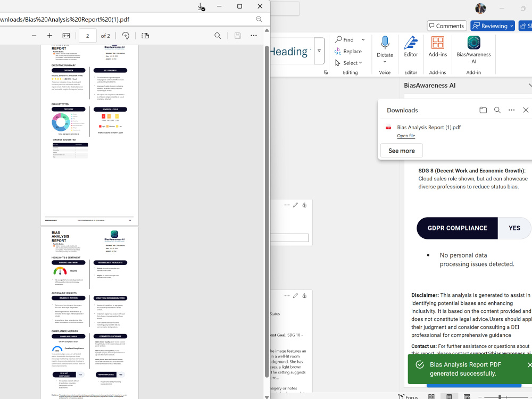Viewport: 532px width, 399px height.
Task: Open the Comments pane
Action: [446, 26]
